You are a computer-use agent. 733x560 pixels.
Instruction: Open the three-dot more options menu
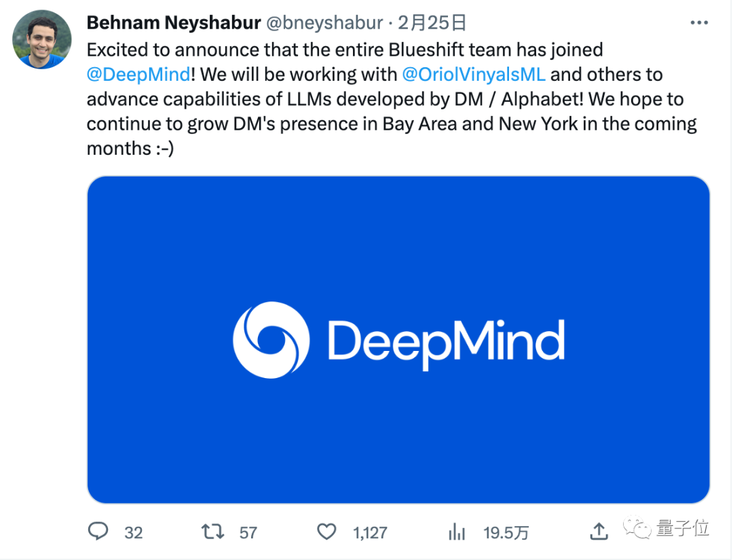(699, 23)
